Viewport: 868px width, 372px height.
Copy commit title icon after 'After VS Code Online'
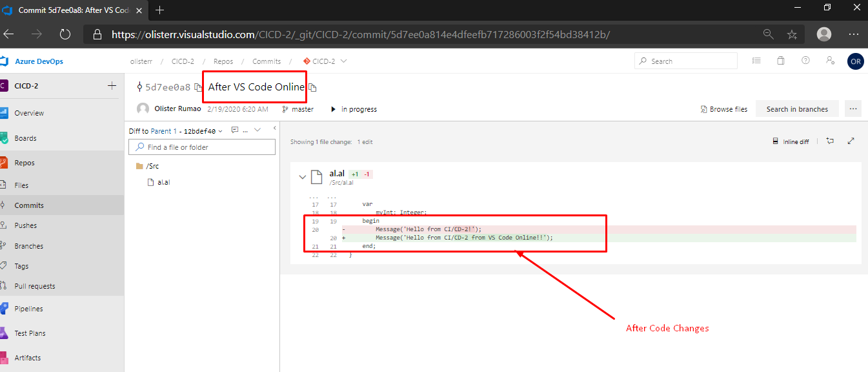pyautogui.click(x=313, y=87)
